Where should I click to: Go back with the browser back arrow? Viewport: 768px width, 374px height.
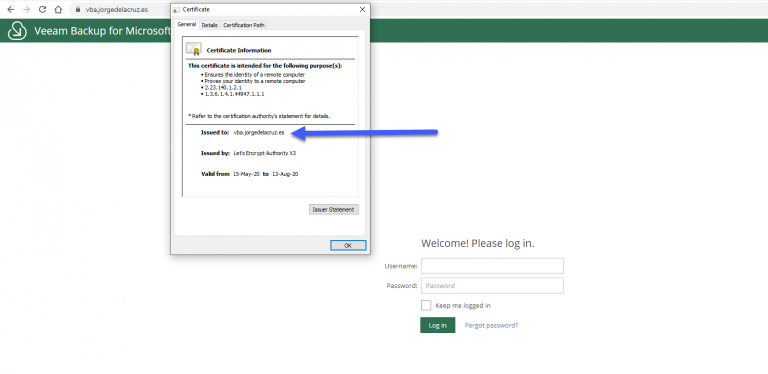pos(11,9)
